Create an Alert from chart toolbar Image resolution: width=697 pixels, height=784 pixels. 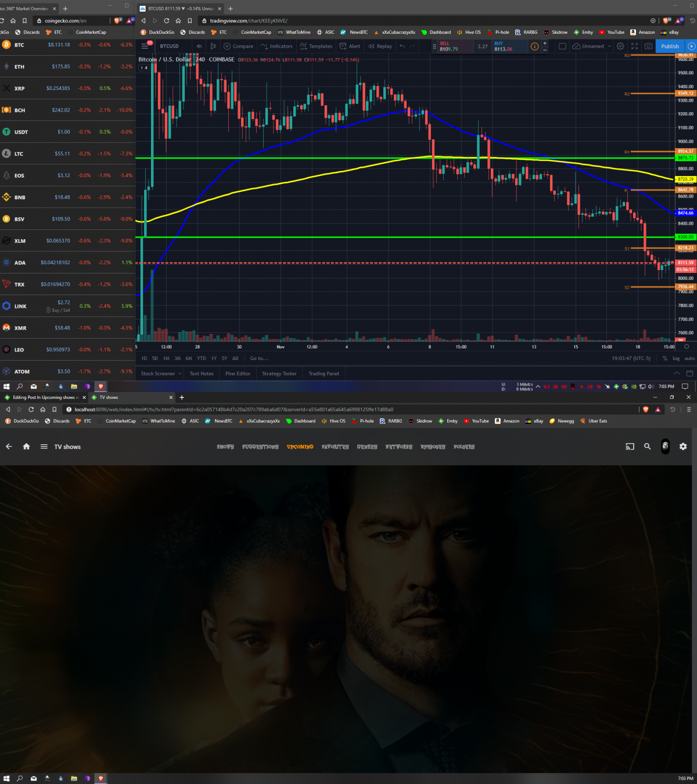pos(350,46)
